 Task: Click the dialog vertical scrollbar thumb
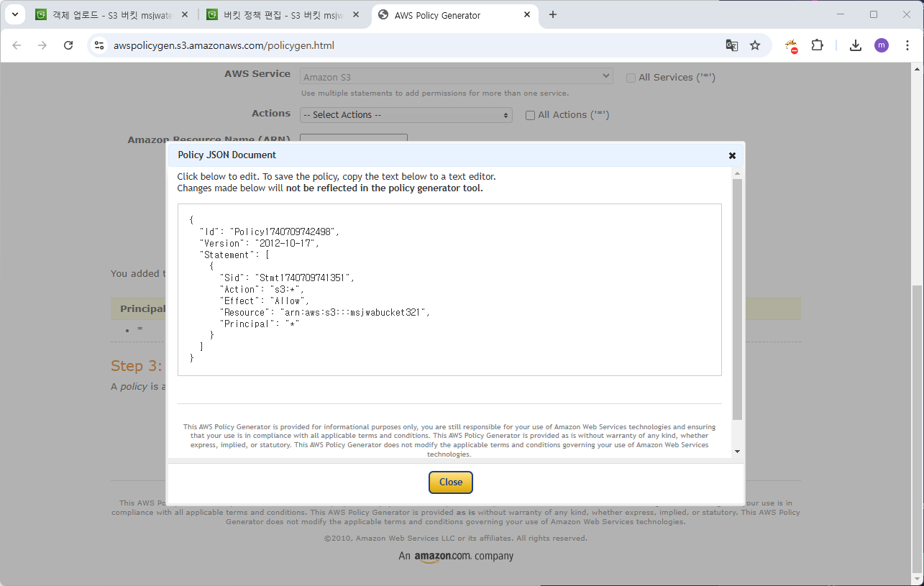[x=737, y=298]
